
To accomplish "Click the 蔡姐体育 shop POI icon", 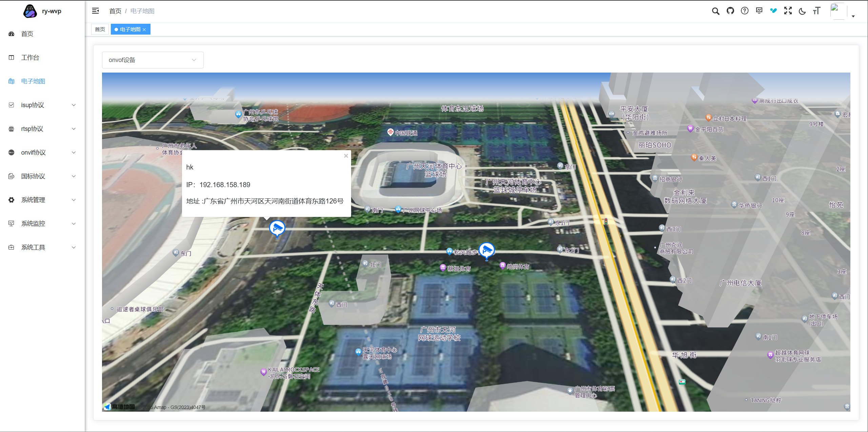I will [x=443, y=268].
